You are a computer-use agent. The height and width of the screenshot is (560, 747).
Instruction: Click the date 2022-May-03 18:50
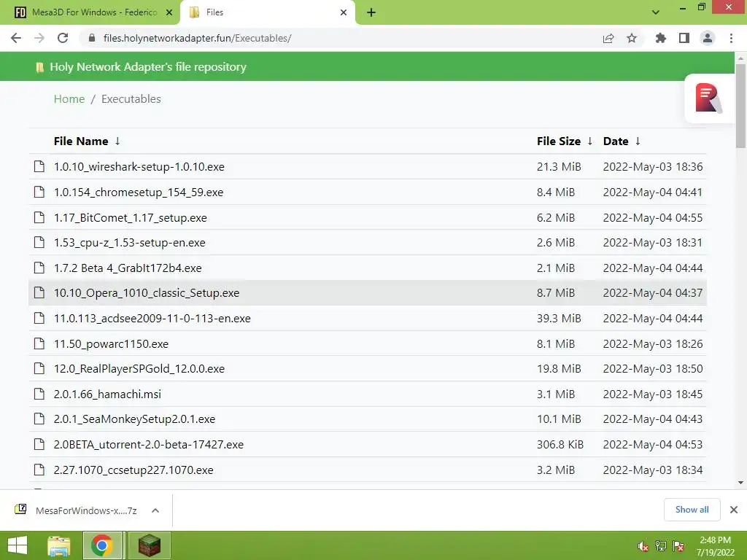653,369
